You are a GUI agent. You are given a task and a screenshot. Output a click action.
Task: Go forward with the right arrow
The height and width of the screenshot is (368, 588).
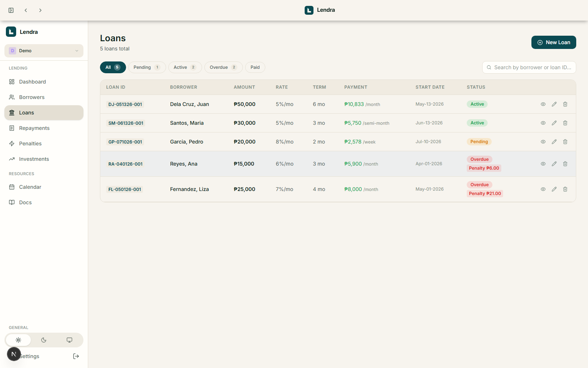(40, 10)
